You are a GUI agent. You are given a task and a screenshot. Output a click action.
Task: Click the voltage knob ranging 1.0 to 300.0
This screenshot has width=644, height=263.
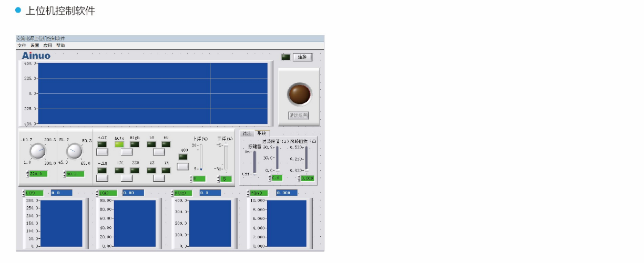tap(38, 151)
